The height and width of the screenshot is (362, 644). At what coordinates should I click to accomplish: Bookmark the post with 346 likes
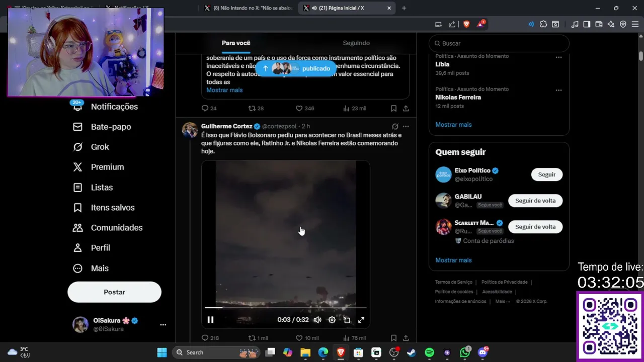393,108
